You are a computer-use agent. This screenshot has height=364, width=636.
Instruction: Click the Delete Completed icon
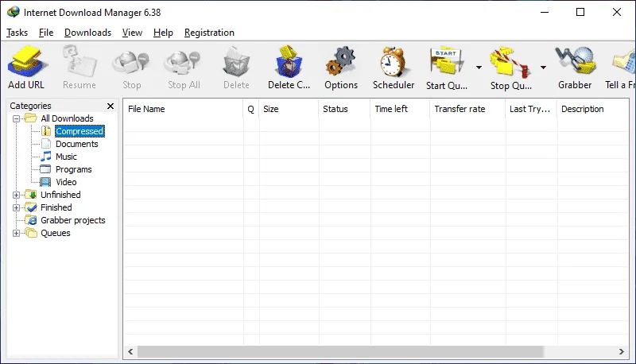(x=289, y=62)
